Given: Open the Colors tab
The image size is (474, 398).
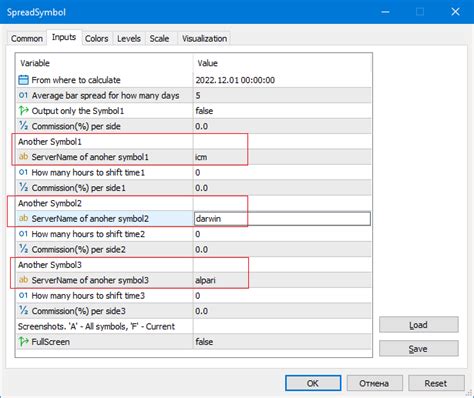Looking at the screenshot, I should (97, 39).
